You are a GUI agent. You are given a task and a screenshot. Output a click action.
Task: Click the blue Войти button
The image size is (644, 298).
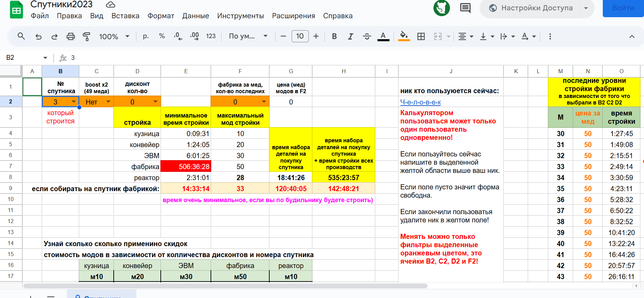pyautogui.click(x=623, y=8)
